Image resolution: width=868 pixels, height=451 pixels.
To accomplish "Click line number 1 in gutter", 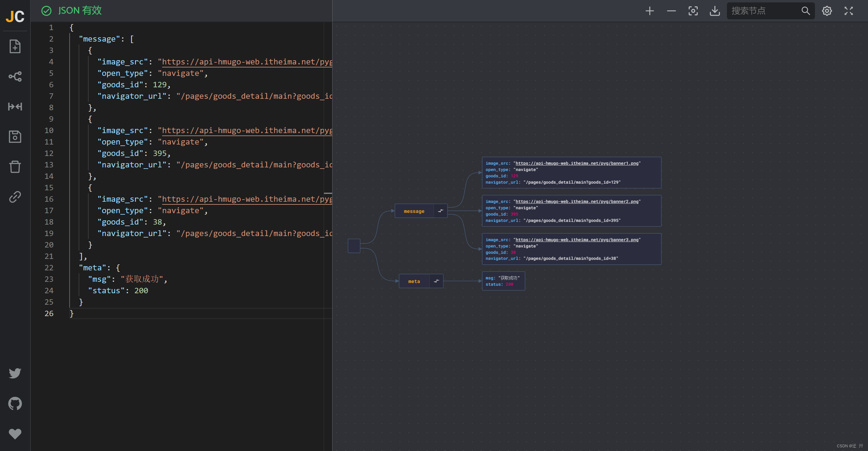I will coord(51,27).
